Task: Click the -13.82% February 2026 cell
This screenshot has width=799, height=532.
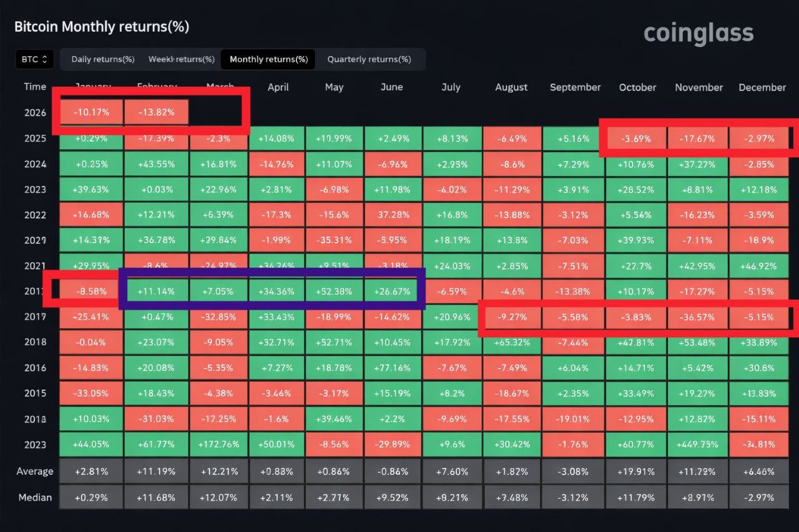Action: click(x=155, y=112)
